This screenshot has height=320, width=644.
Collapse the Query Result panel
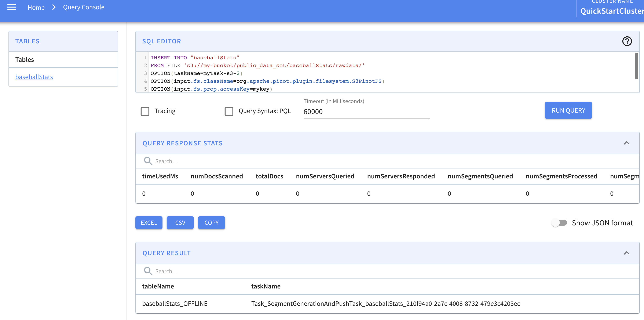point(626,253)
